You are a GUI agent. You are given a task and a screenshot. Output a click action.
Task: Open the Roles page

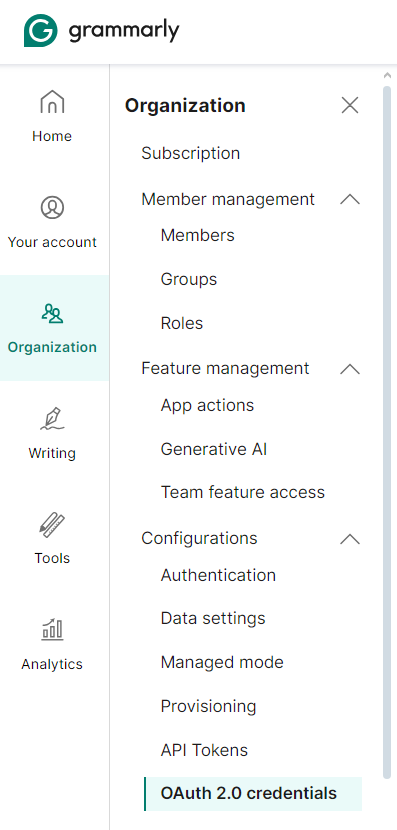[182, 323]
